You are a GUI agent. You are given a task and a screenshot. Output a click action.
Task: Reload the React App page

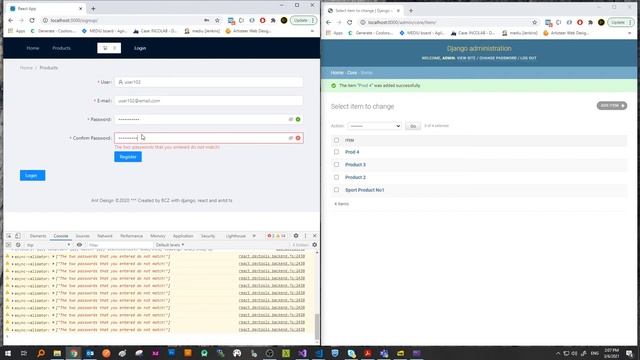click(x=32, y=20)
